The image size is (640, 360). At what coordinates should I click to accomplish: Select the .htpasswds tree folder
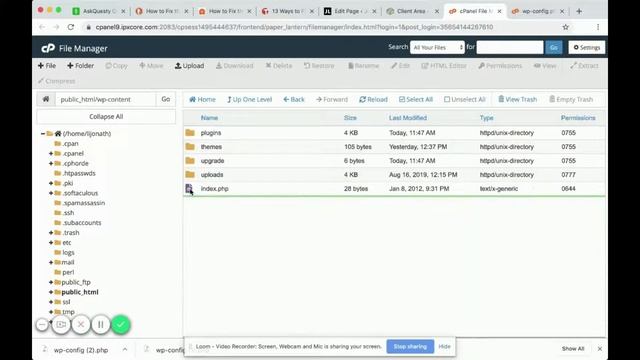(79, 173)
